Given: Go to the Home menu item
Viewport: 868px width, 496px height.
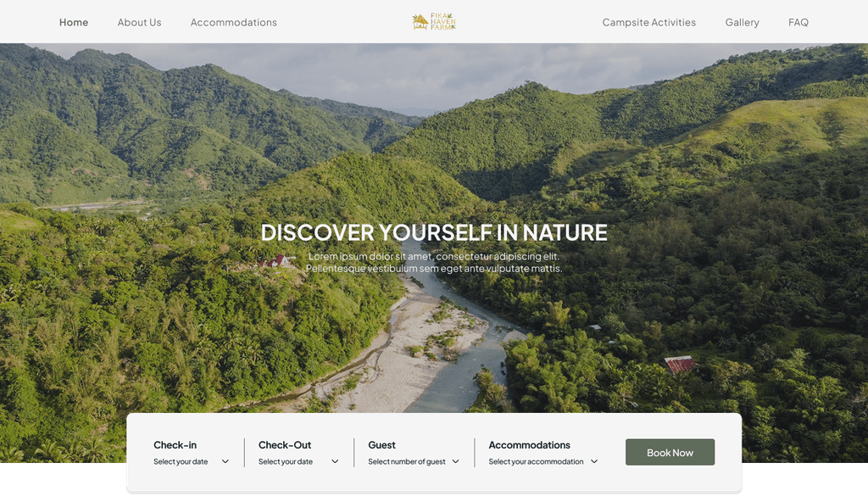Looking at the screenshot, I should point(74,22).
